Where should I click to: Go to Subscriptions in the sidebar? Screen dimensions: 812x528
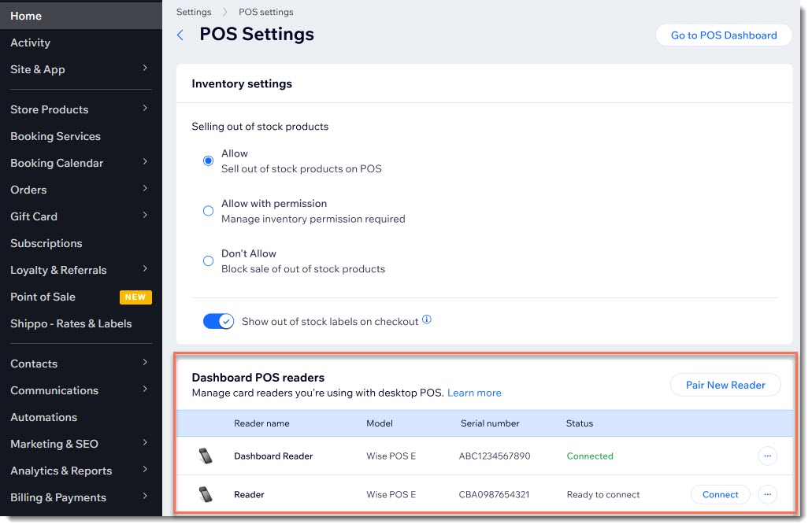point(46,243)
